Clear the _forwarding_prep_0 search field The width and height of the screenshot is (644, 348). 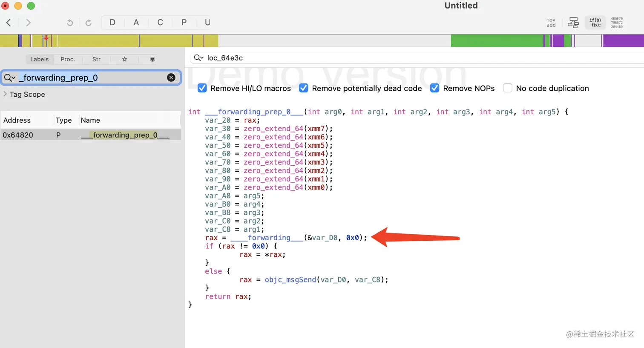pos(171,78)
